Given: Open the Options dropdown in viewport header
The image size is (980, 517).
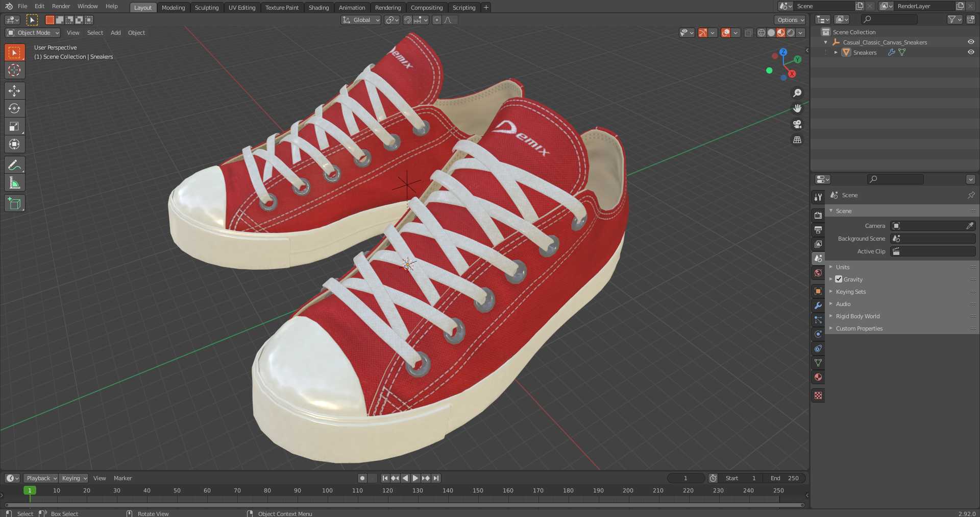Looking at the screenshot, I should click(x=791, y=20).
